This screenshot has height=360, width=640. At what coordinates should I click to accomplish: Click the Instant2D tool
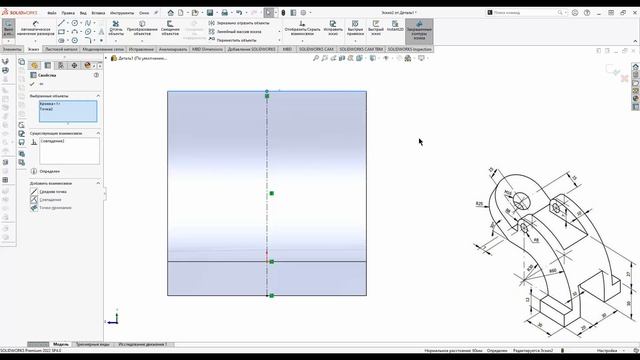click(395, 26)
